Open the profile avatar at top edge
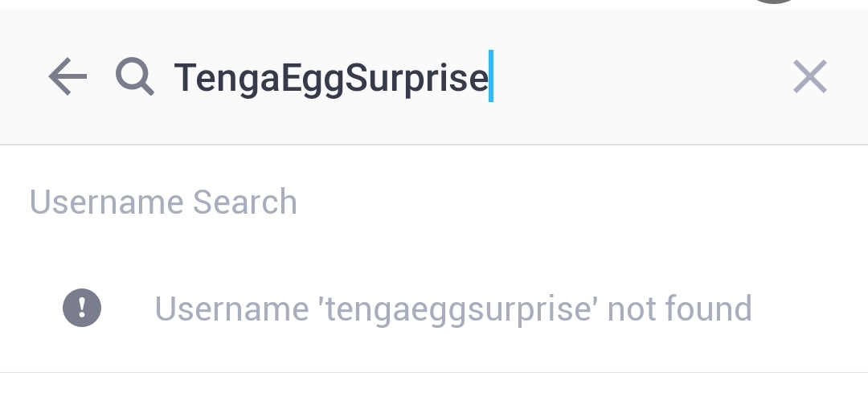The height and width of the screenshot is (409, 868). pos(774,2)
